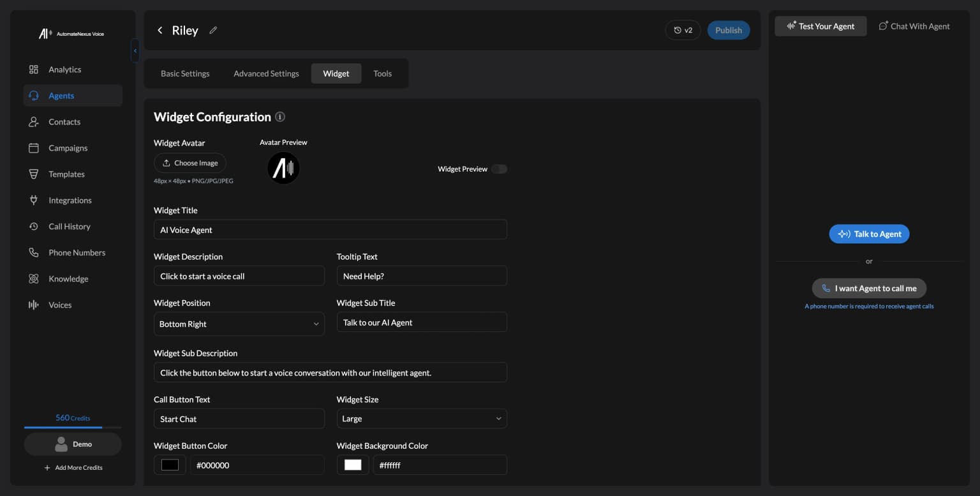Screen dimensions: 980x496
Task: Click the Widget Sub Title field
Action: pos(422,322)
